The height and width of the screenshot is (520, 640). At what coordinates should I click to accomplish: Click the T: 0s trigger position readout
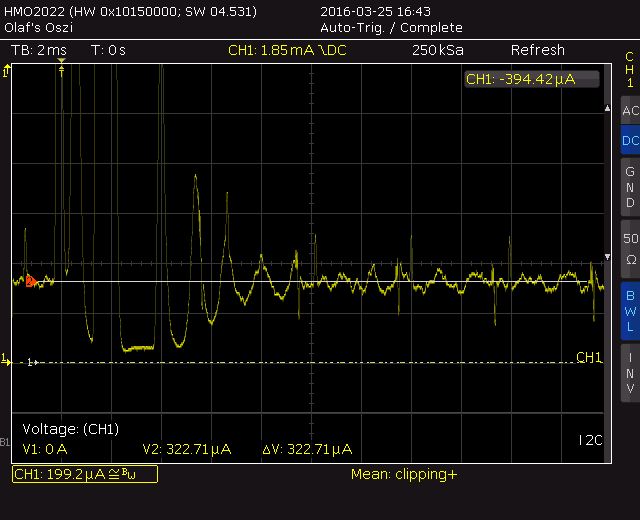[108, 50]
